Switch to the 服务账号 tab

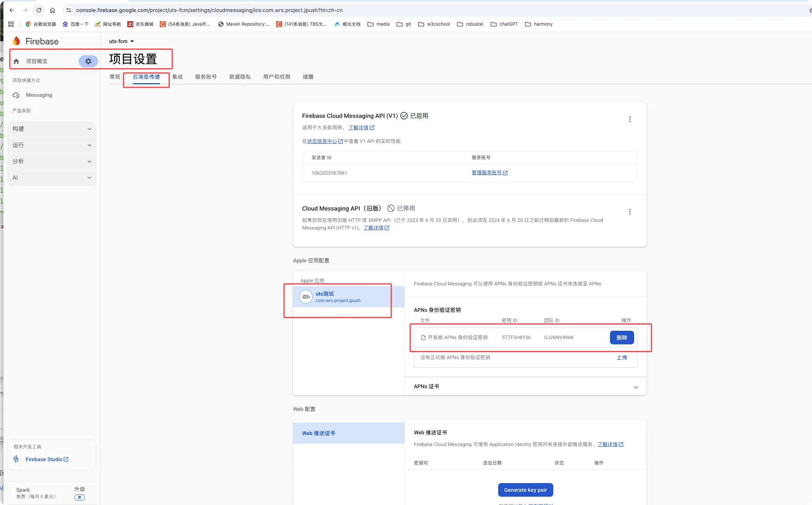tap(206, 77)
